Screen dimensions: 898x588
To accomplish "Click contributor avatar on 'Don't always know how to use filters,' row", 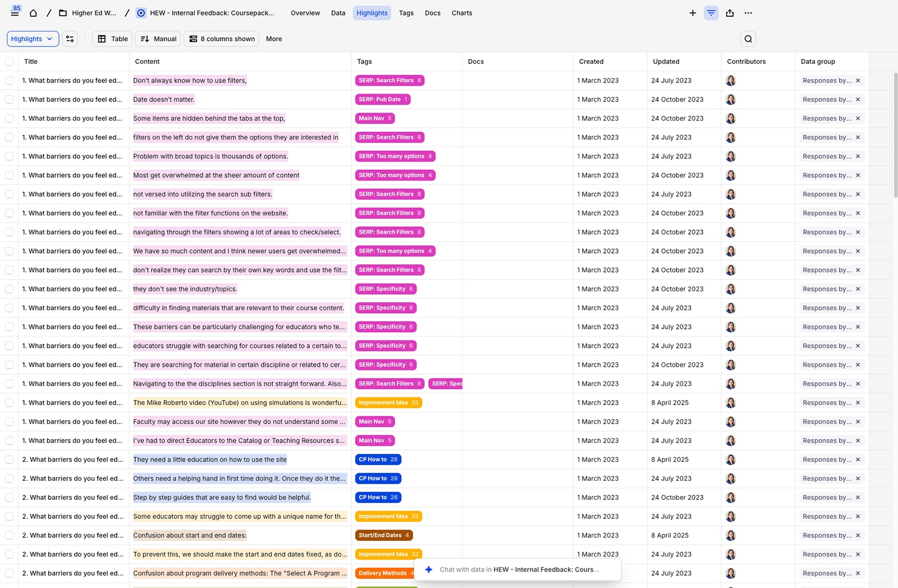I will tap(731, 80).
